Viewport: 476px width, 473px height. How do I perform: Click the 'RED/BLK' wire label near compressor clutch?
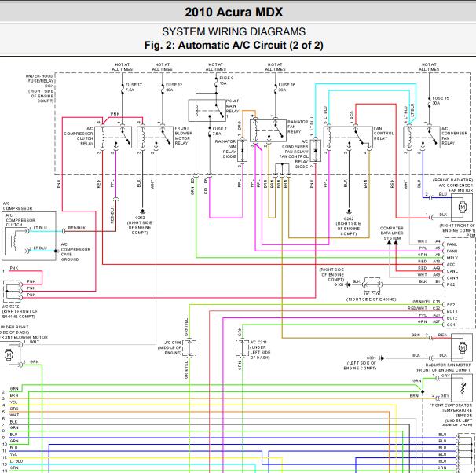pyautogui.click(x=77, y=228)
